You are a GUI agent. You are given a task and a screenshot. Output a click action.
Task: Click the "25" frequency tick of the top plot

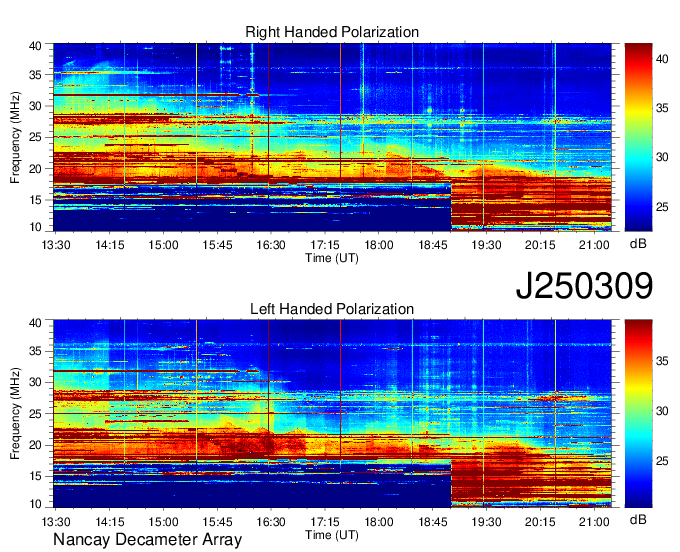coord(35,137)
